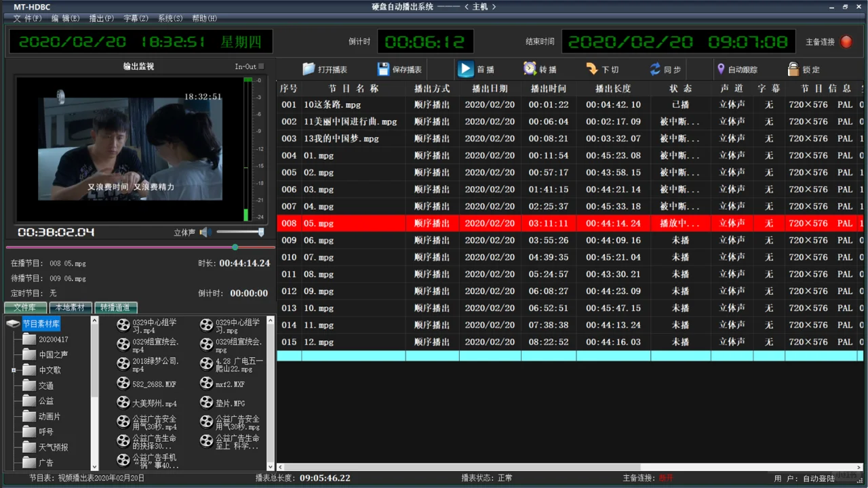
Task: Switch to the 文件库 tab
Action: tap(27, 308)
